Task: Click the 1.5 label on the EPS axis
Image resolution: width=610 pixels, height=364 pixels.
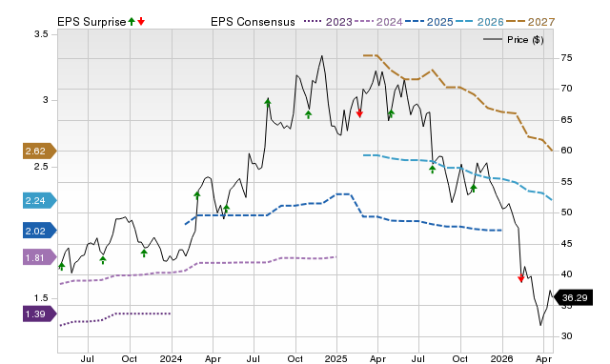Action: pos(41,298)
